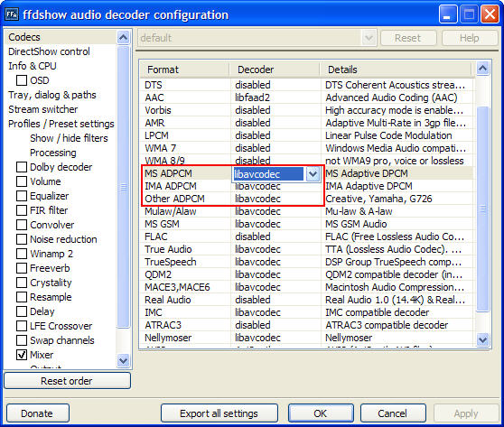Select the Codecs page in sidebar

pyautogui.click(x=24, y=37)
